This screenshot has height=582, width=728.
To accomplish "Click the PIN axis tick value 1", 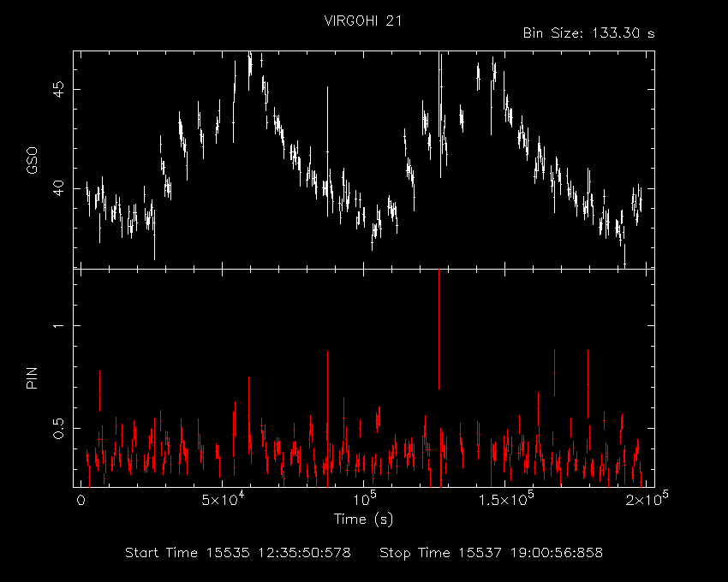I will tap(58, 326).
